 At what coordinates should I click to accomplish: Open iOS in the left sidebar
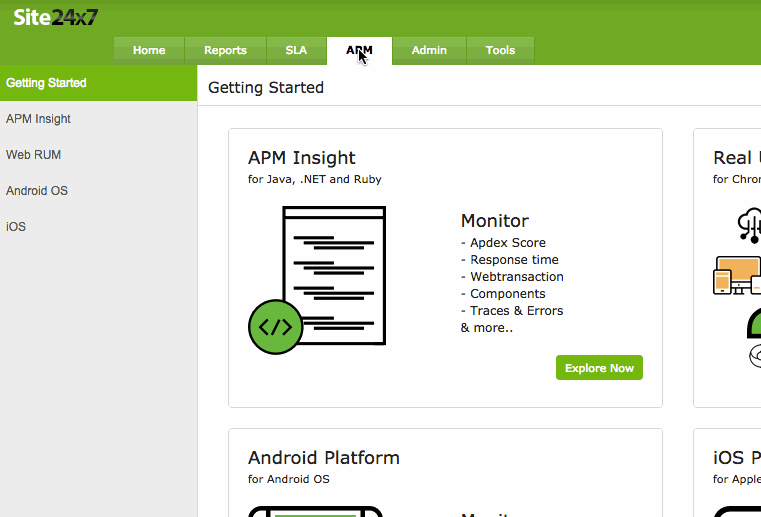point(16,227)
